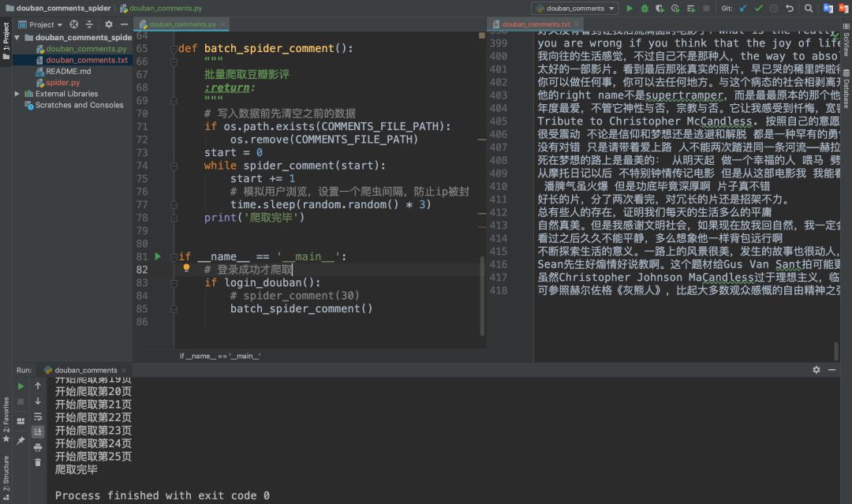Click the locate file target icon in Project panel

tap(74, 24)
